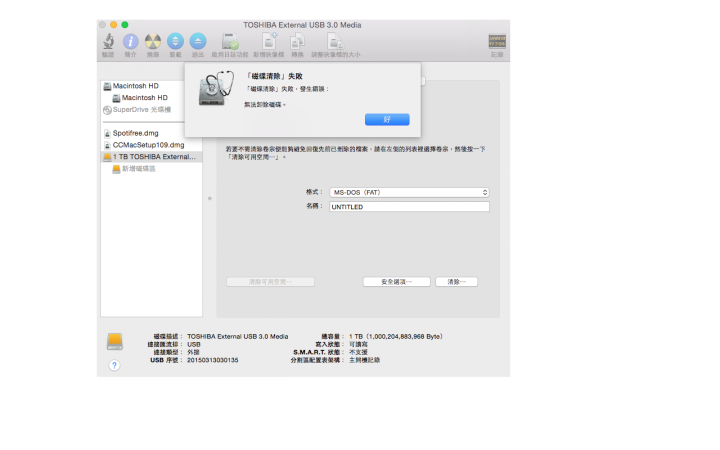This screenshot has height=450, width=720.
Task: Click the error line 無法卸除磁碟。
Action: (x=265, y=105)
